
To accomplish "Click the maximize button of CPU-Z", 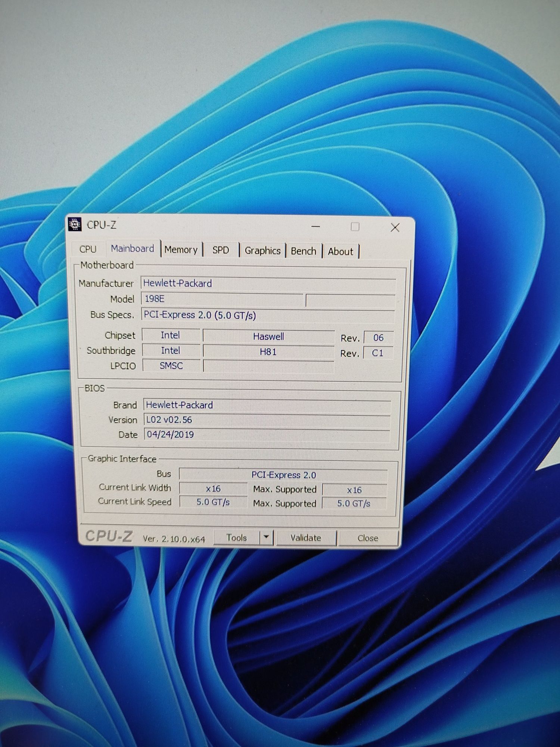I will click(x=355, y=227).
